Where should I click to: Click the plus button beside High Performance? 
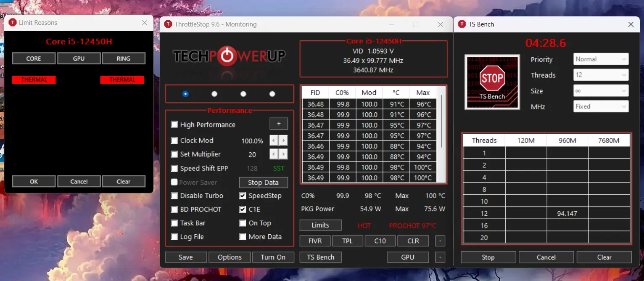click(279, 124)
